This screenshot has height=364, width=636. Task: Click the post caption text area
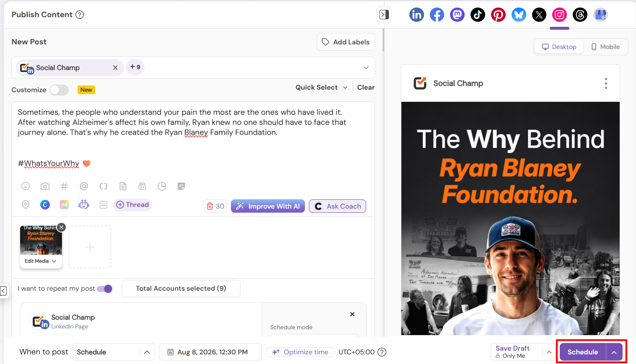pyautogui.click(x=193, y=137)
